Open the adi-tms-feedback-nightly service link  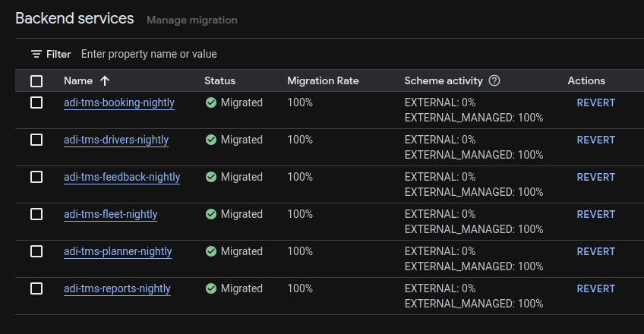point(122,177)
